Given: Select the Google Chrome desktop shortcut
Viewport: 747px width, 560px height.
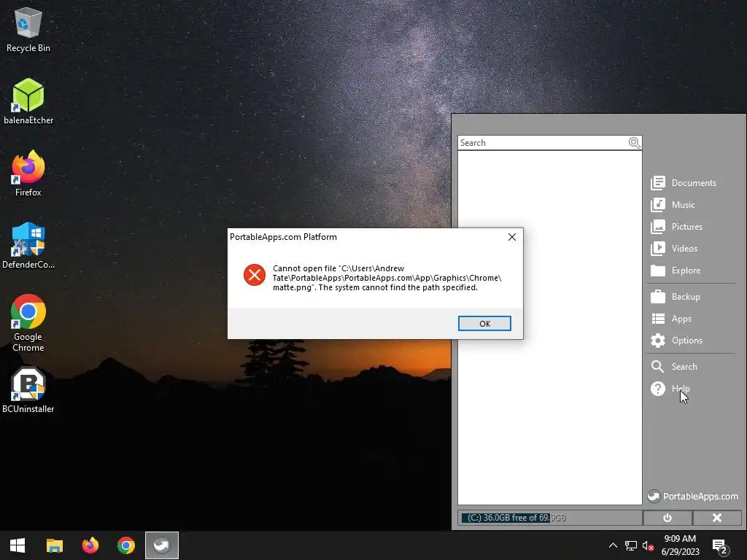Looking at the screenshot, I should tap(28, 323).
